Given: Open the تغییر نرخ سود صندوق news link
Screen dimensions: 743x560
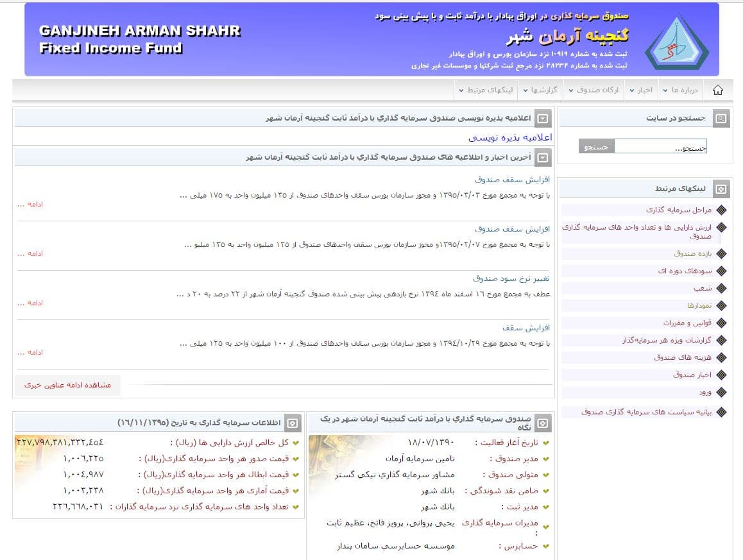Looking at the screenshot, I should [511, 278].
